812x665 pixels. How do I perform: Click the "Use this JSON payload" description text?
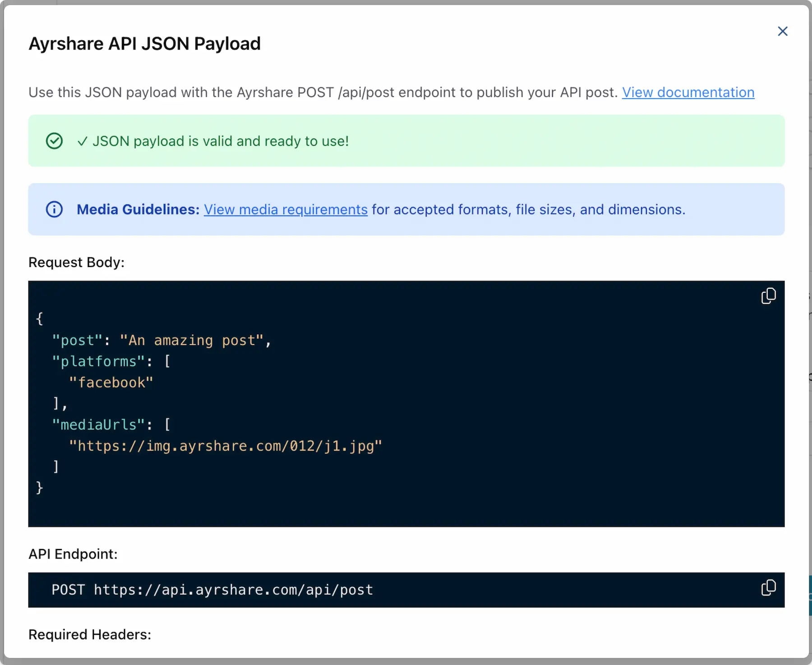[x=323, y=92]
